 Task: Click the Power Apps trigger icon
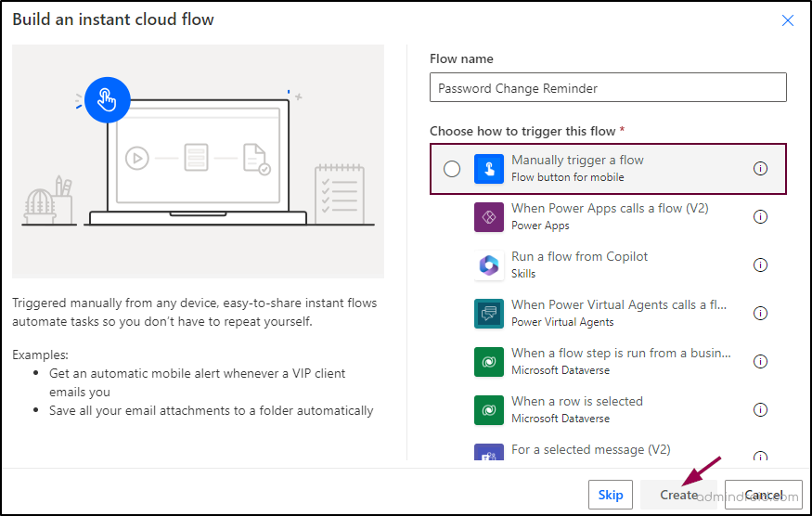[x=488, y=217]
